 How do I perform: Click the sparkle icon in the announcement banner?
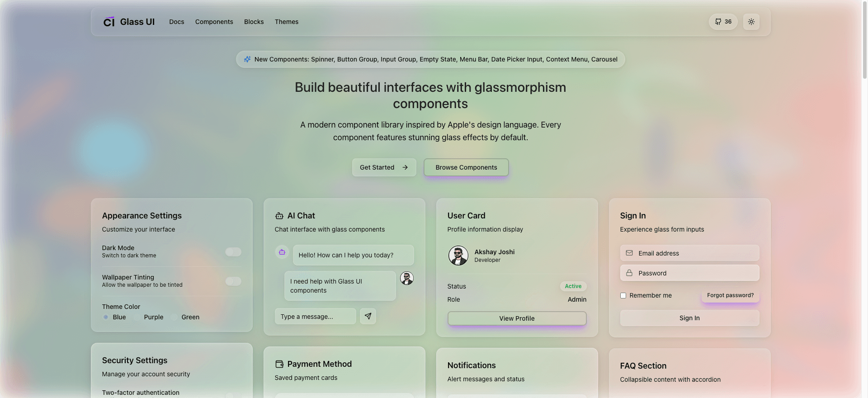[x=247, y=59]
